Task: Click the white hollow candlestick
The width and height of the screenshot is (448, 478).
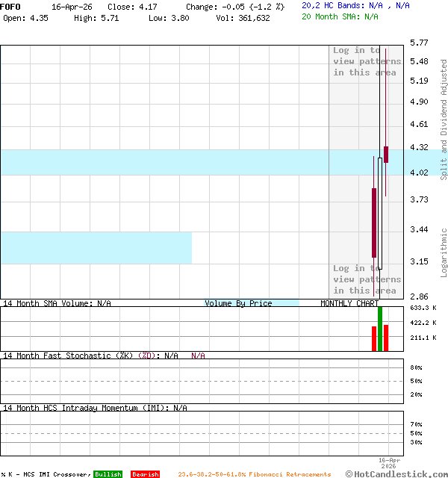Action: point(380,213)
